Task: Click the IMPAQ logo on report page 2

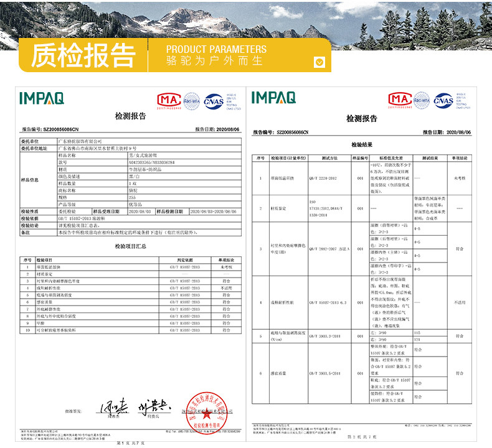Action: [273, 98]
